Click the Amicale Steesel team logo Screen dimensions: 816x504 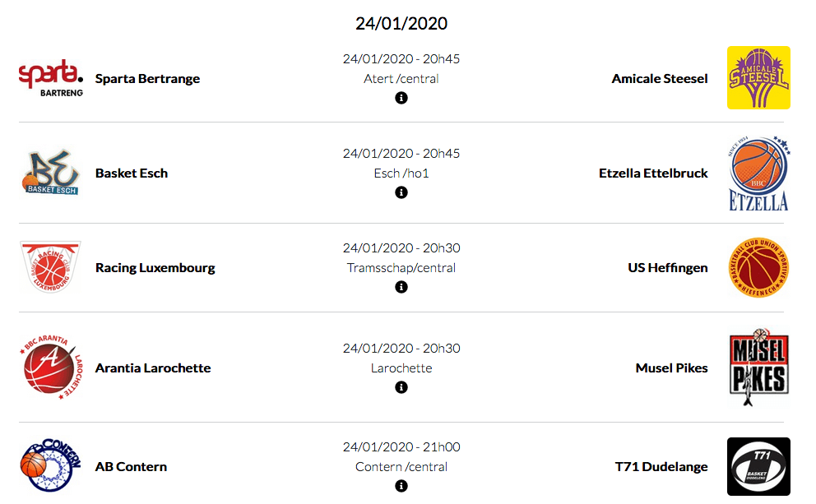(x=758, y=78)
